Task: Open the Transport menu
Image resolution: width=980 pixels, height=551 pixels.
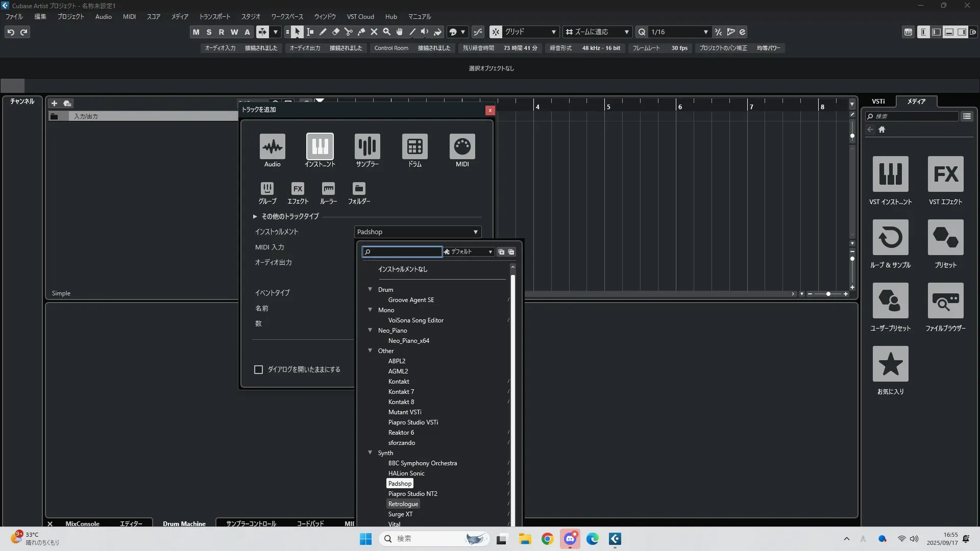Action: [x=214, y=17]
